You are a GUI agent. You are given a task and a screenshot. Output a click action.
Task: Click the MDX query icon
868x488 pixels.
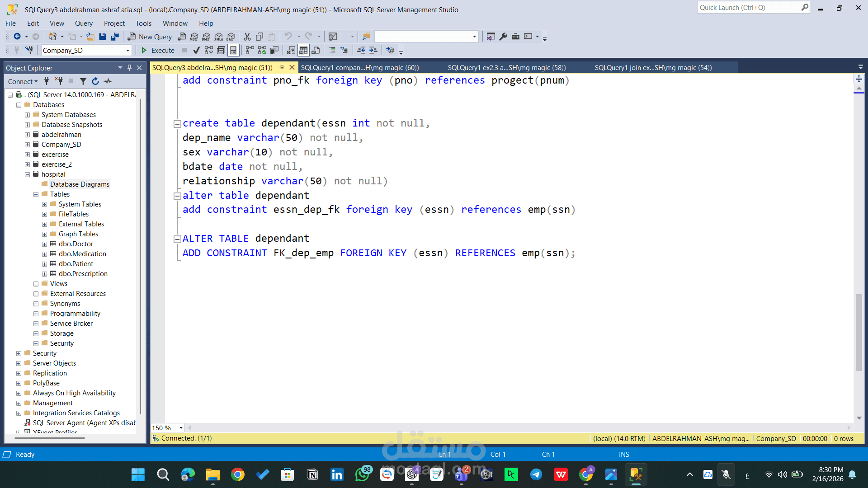click(x=194, y=37)
